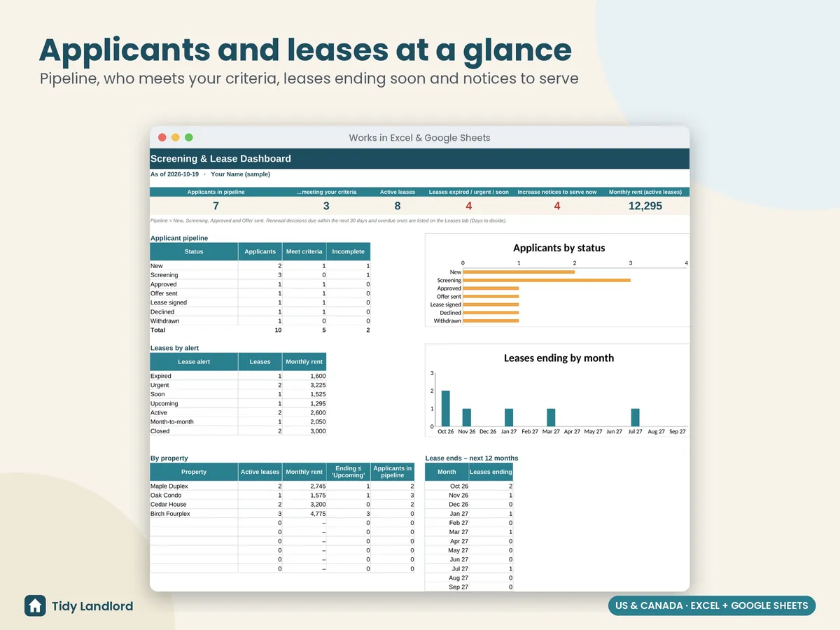The width and height of the screenshot is (840, 630).
Task: Select the 12,295 monthly rent KPI value
Action: pos(645,206)
